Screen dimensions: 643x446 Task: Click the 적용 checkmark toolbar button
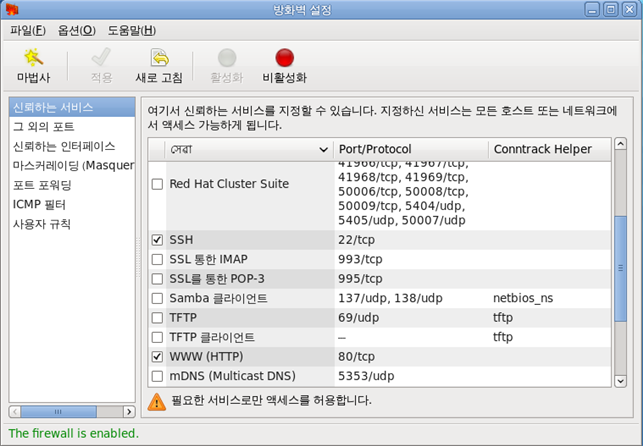pos(101,66)
